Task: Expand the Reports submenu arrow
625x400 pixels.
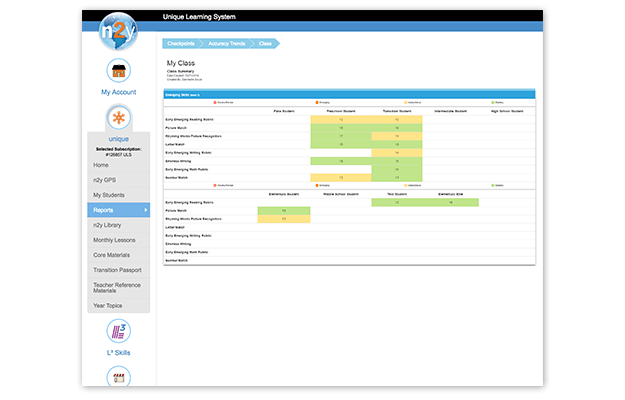Action: tap(145, 210)
